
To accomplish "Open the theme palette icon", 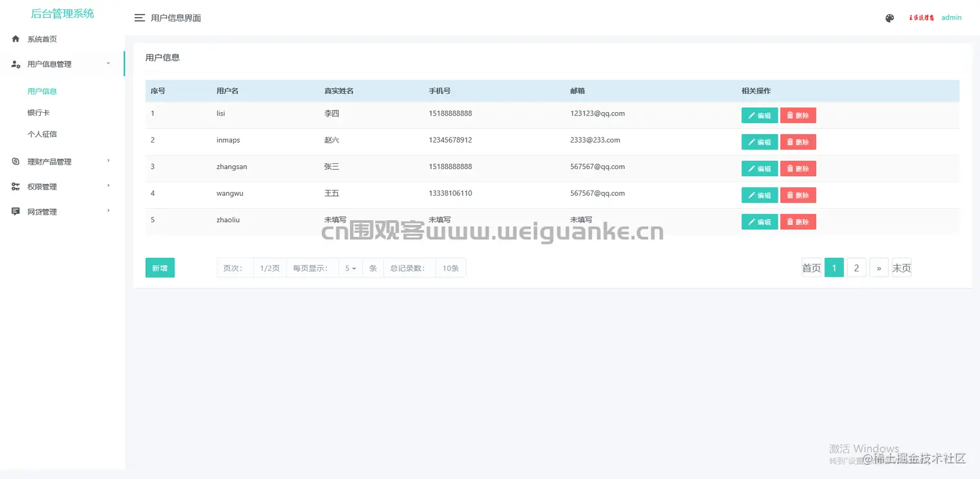I will [x=889, y=18].
